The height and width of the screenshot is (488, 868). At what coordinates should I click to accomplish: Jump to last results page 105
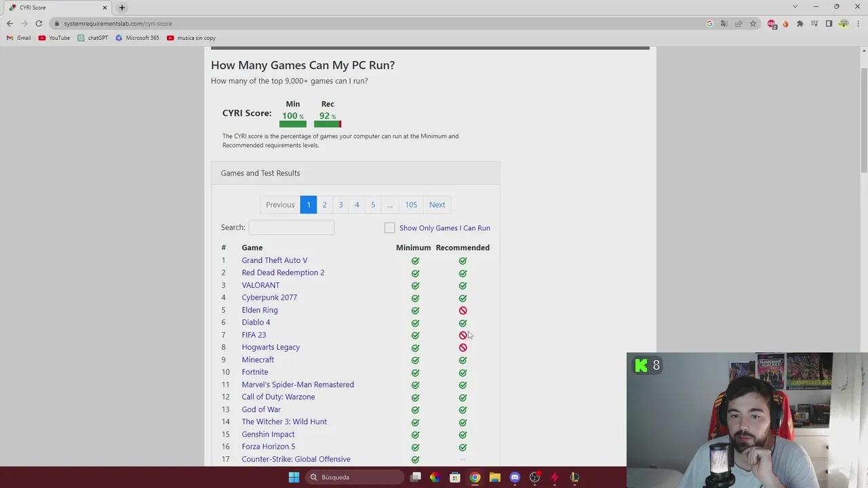(411, 205)
